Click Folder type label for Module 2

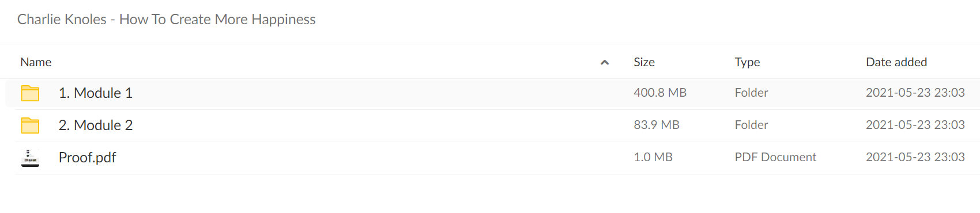(x=751, y=125)
